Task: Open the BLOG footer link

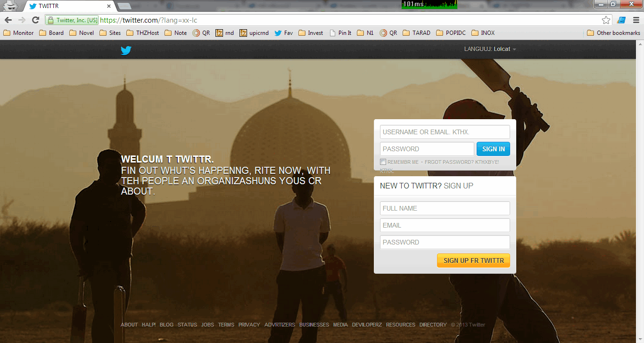Action: tap(166, 325)
